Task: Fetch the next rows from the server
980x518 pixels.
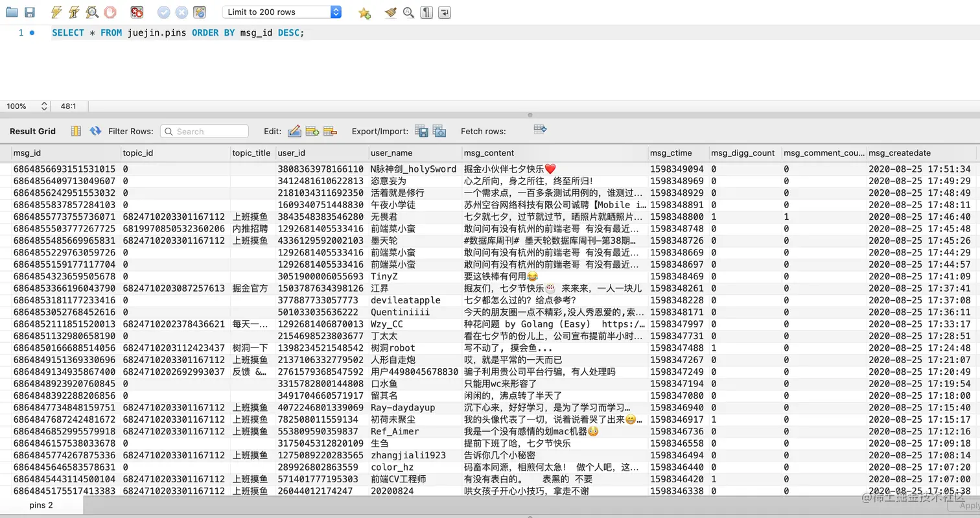Action: 541,130
